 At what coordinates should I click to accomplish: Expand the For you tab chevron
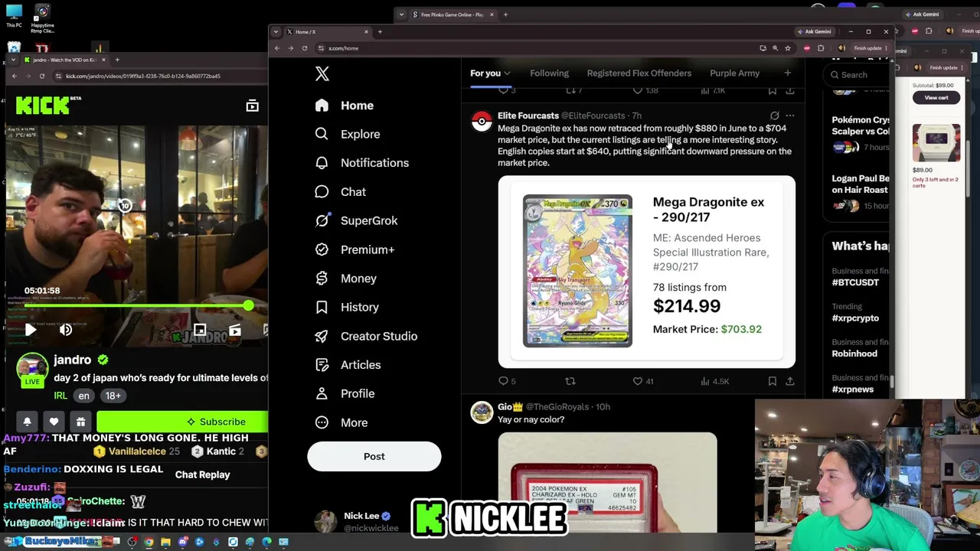coord(507,73)
